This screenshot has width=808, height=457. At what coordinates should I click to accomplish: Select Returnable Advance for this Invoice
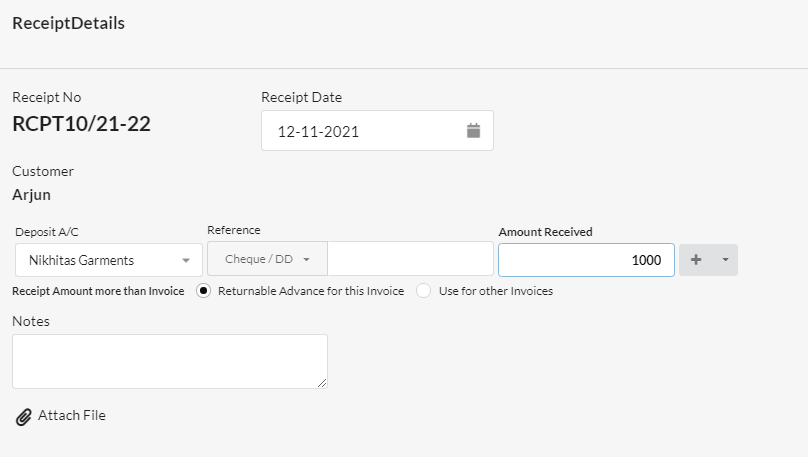(204, 291)
